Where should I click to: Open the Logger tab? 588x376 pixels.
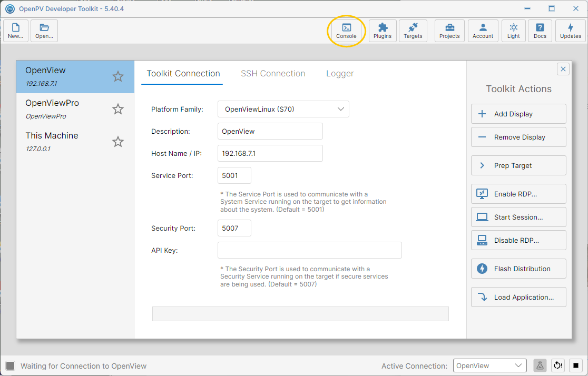pyautogui.click(x=340, y=74)
